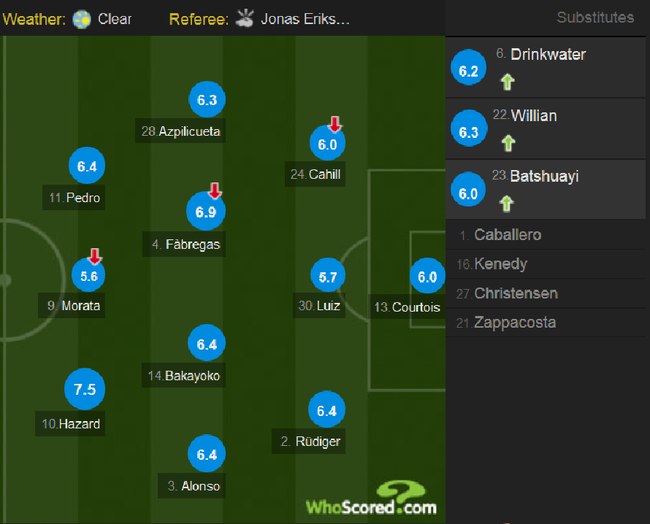The height and width of the screenshot is (524, 650).
Task: Click the WhoScored.com logo
Action: pos(371,499)
